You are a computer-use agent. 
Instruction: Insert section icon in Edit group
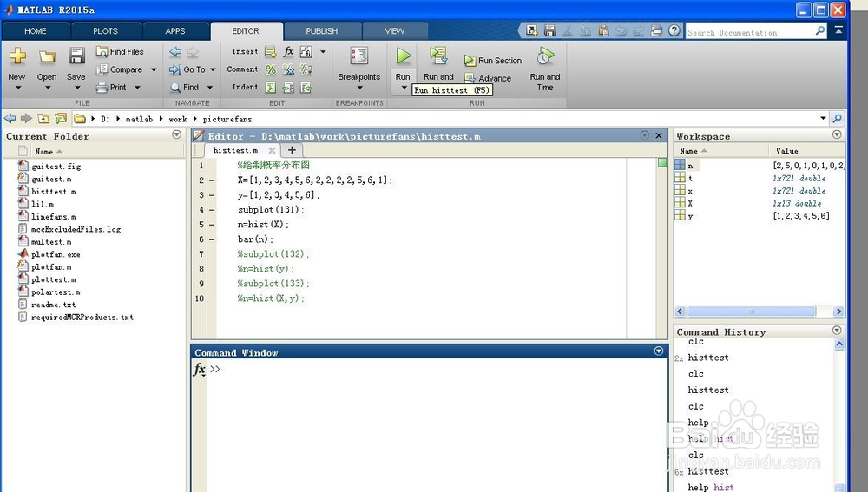270,52
